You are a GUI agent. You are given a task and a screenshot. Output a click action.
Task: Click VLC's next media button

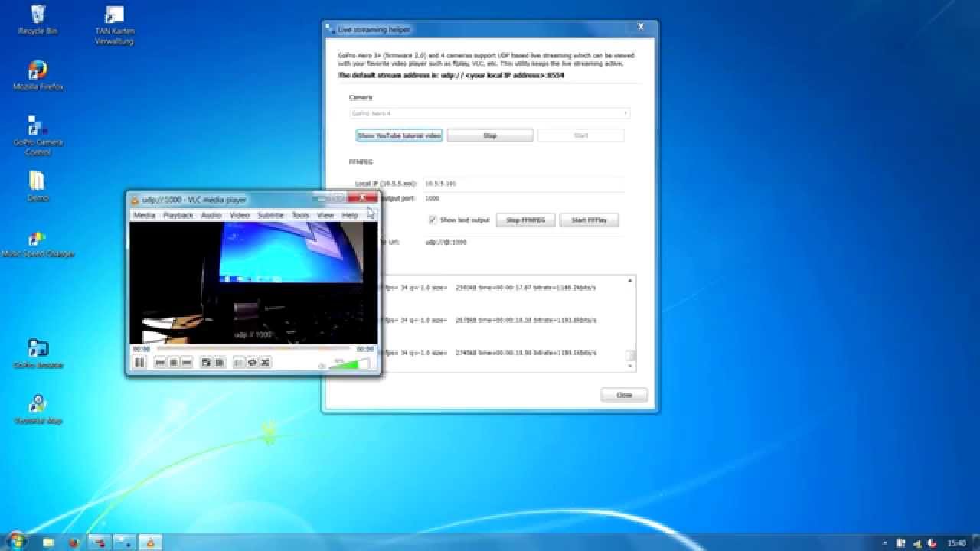click(185, 363)
